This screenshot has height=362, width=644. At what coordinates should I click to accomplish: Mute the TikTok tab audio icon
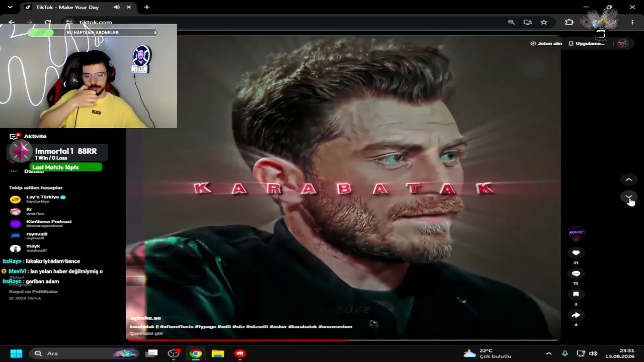pyautogui.click(x=117, y=7)
